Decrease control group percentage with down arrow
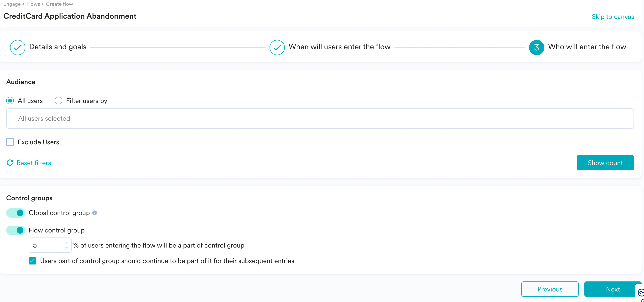 click(67, 248)
